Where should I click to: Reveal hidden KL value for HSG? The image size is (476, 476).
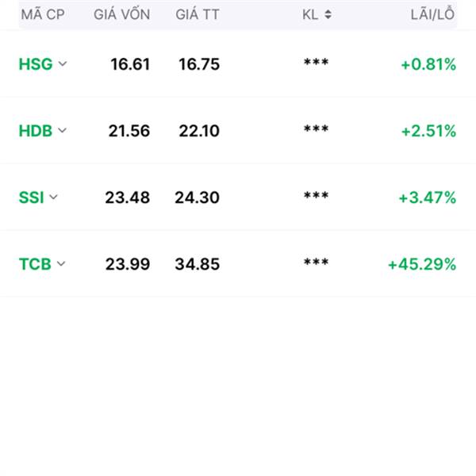coord(316,63)
